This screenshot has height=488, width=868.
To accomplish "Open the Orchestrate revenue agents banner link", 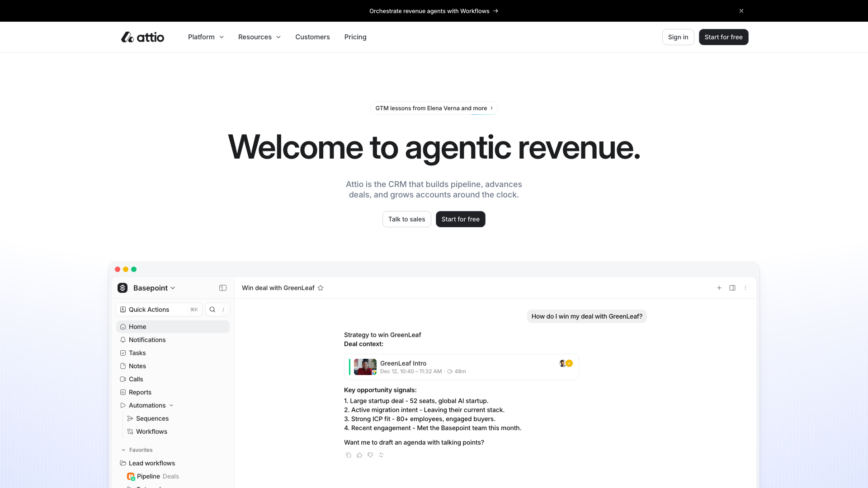I will 434,11.
